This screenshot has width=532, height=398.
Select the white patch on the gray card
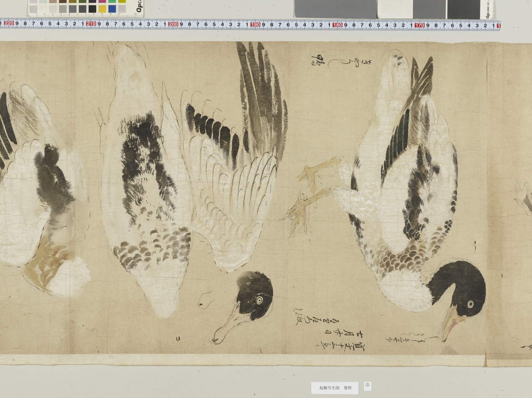pos(395,9)
